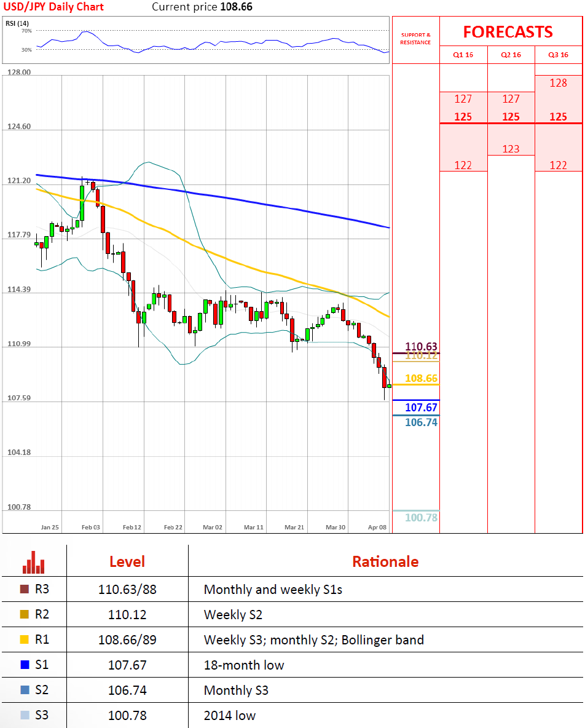Viewport: 585px width, 728px height.
Task: Click the Monthly and weekly S1s rationale
Action: tap(273, 590)
